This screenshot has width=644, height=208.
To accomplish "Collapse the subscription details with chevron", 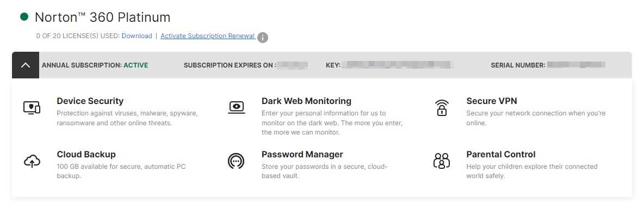I will point(26,65).
